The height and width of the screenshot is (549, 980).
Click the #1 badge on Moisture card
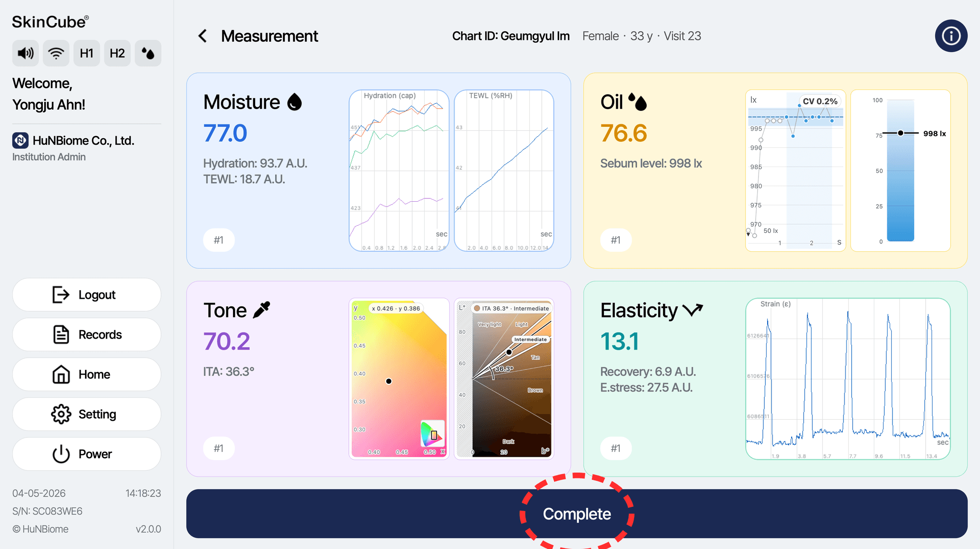point(219,240)
